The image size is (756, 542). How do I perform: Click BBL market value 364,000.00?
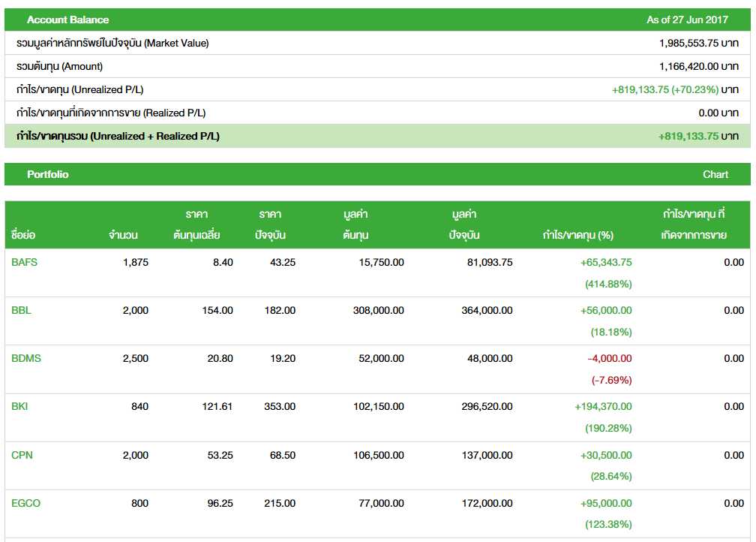coord(487,310)
